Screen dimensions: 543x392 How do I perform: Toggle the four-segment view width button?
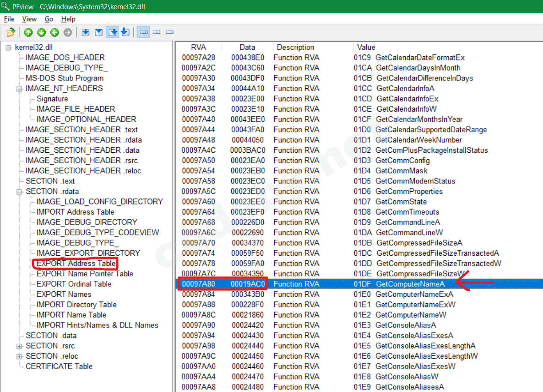pyautogui.click(x=144, y=32)
